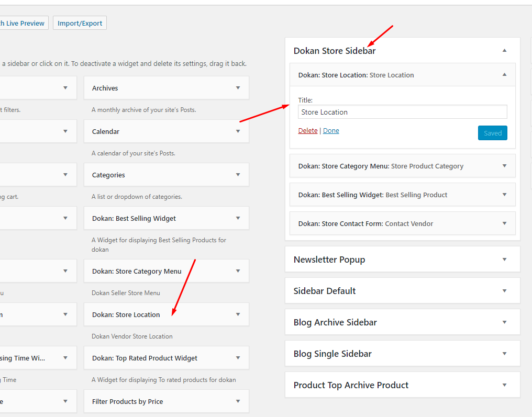Click Dokan: Store Location: Store Location widget header
Screen dimensions: 532x417
(x=402, y=75)
